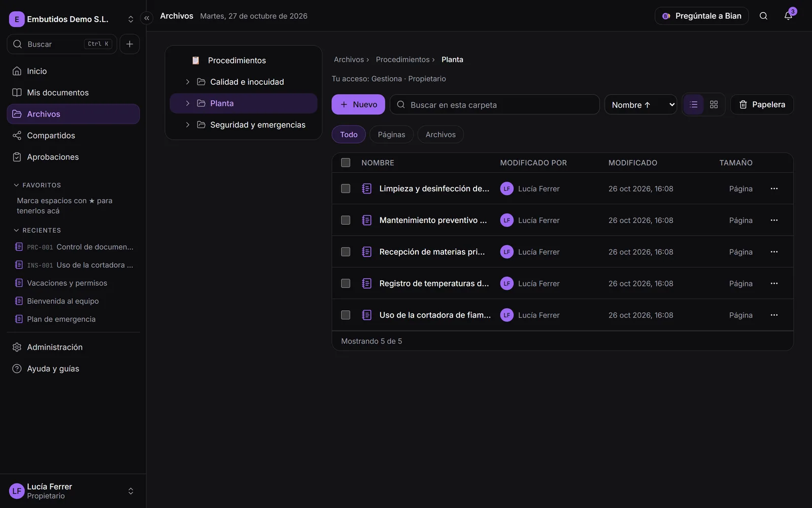The height and width of the screenshot is (508, 812).
Task: Click the Buscar en esta carpeta field
Action: 495,105
